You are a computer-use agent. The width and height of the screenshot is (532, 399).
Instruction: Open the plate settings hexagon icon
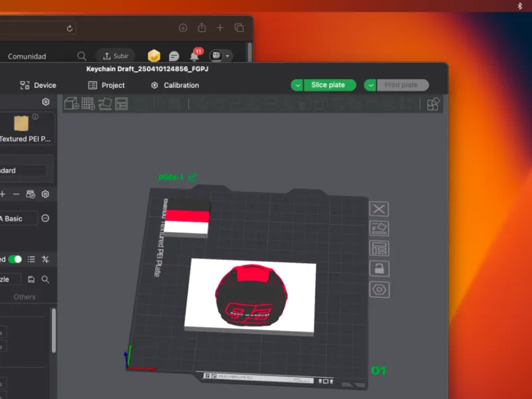pyautogui.click(x=379, y=290)
